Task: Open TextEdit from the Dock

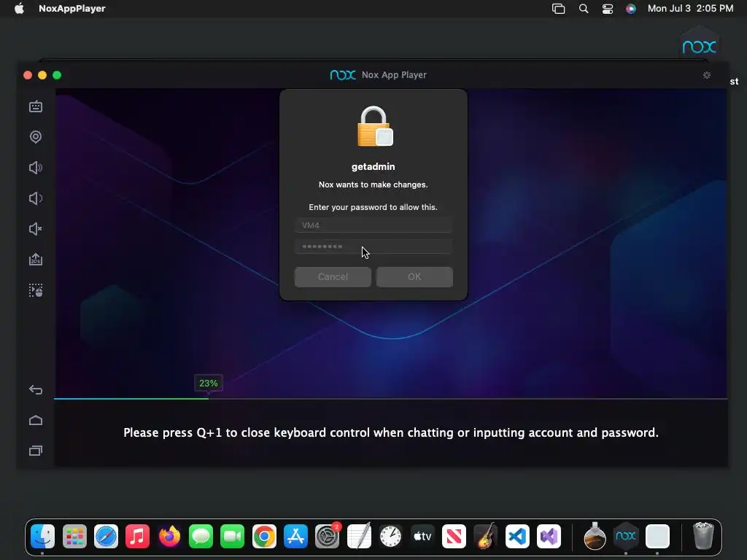Action: point(359,536)
